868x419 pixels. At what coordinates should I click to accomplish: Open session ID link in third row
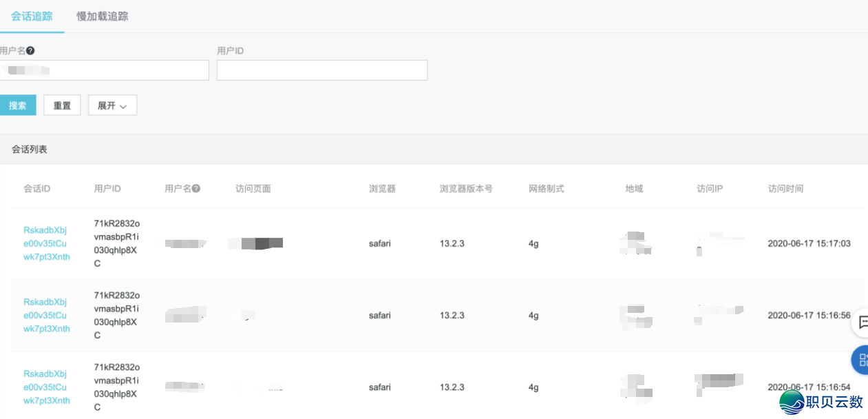46,387
